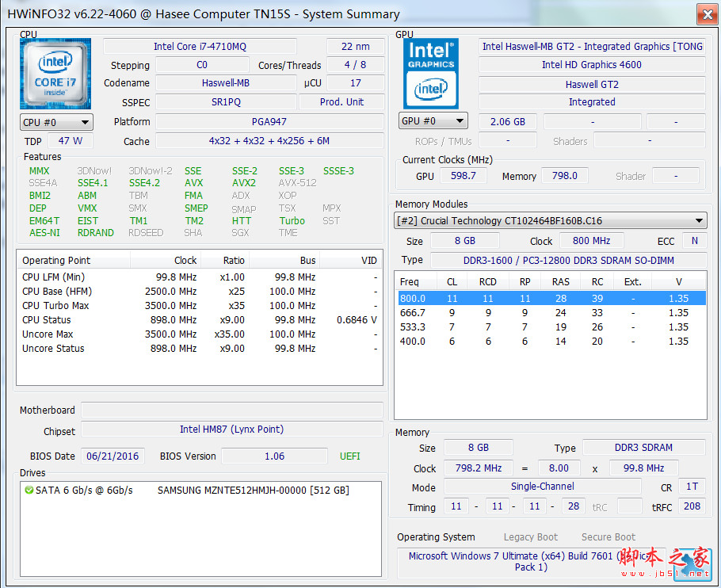
Task: Click the Intel HM87 chipset field
Action: coord(231,430)
